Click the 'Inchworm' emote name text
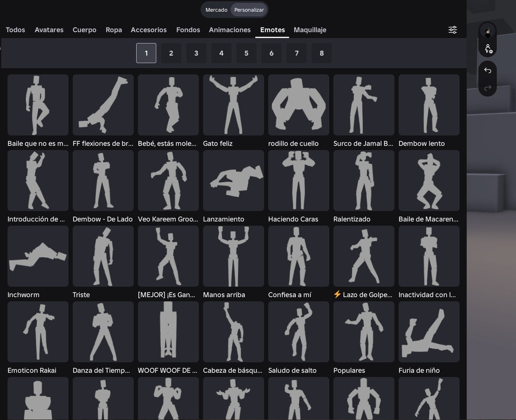Screen dimensions: 516x420 pyautogui.click(x=23, y=295)
